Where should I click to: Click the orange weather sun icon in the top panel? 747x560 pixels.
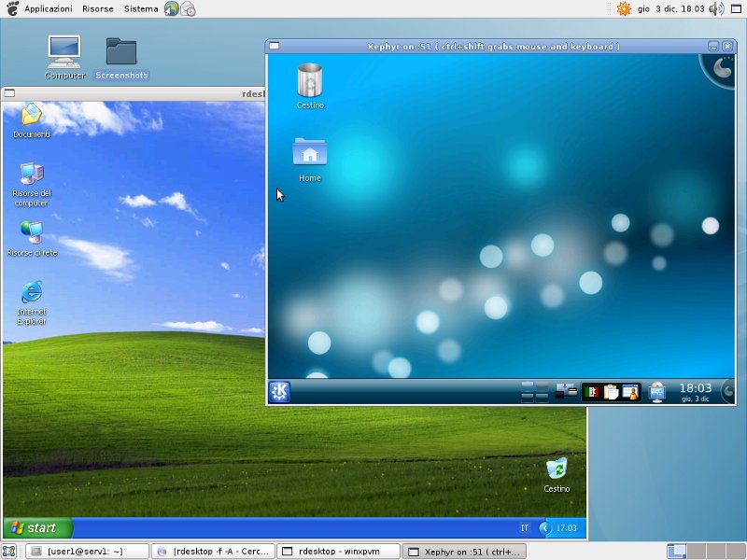[624, 8]
